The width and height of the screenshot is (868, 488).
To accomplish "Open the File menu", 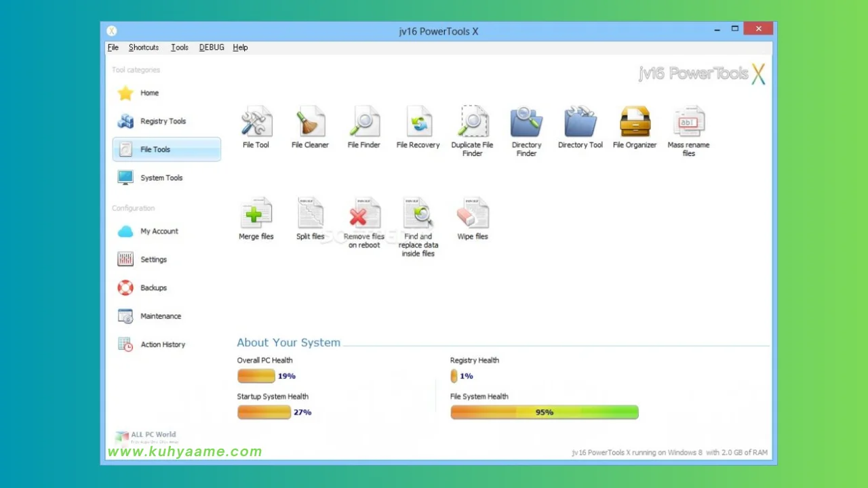I will click(x=113, y=47).
